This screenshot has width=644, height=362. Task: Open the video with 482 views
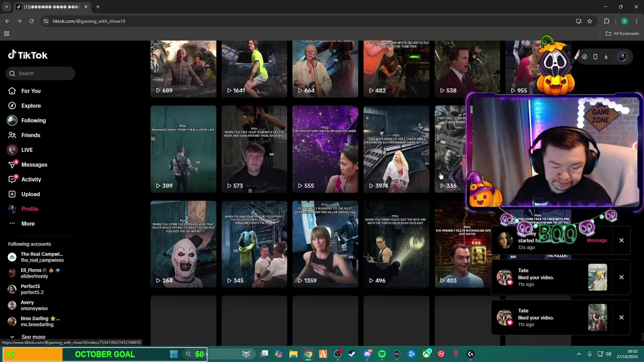(x=396, y=69)
